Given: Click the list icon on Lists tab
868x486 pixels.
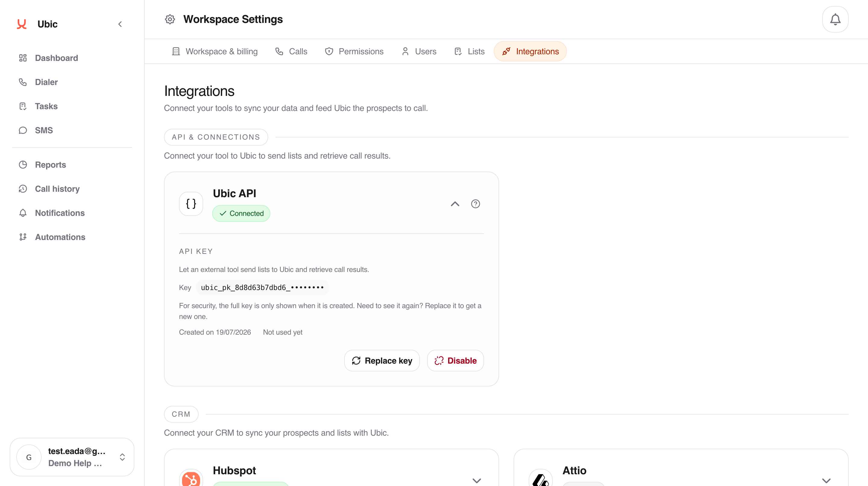Looking at the screenshot, I should tap(458, 51).
